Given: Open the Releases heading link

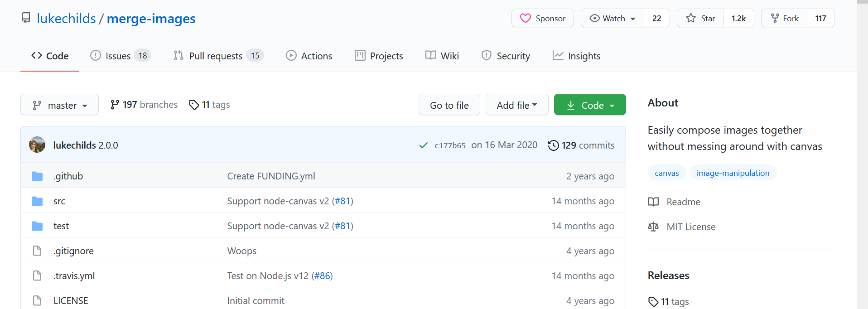Looking at the screenshot, I should tap(668, 275).
